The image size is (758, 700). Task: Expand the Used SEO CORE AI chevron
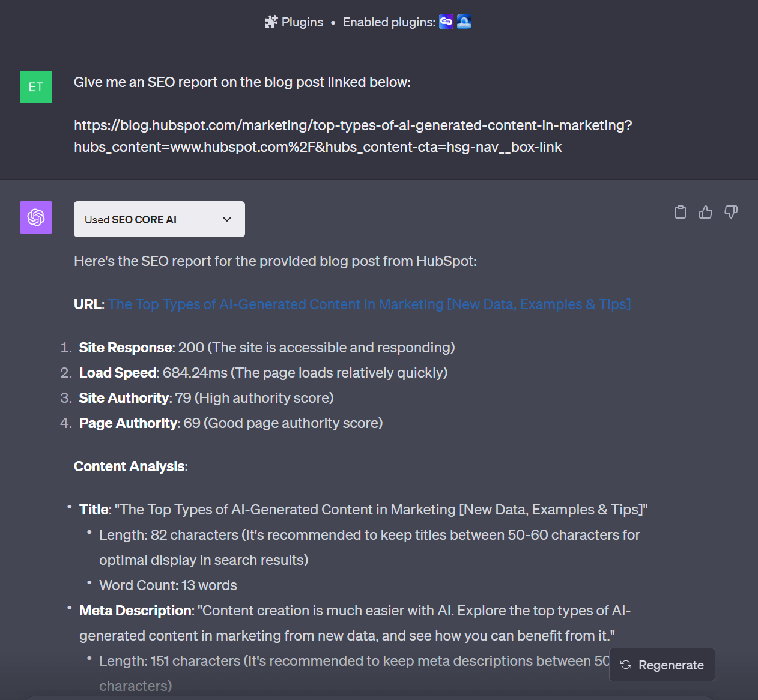227,219
